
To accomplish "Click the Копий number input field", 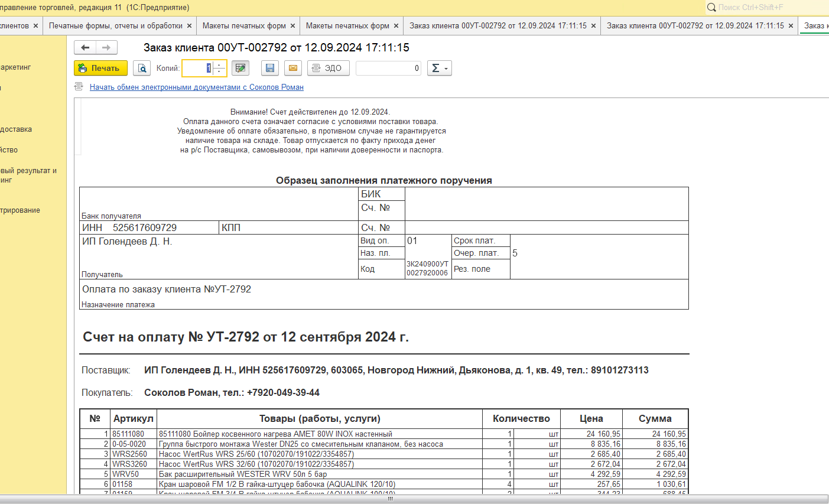I will (x=197, y=69).
